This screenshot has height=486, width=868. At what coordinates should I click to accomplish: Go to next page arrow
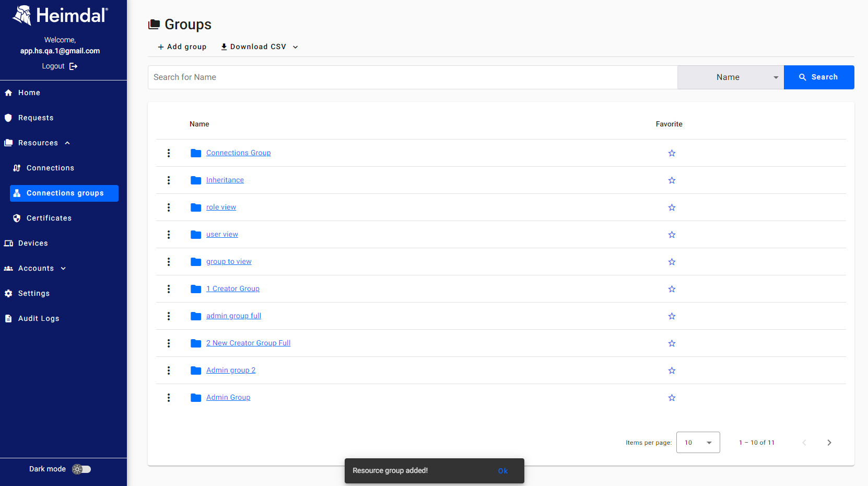tap(829, 443)
